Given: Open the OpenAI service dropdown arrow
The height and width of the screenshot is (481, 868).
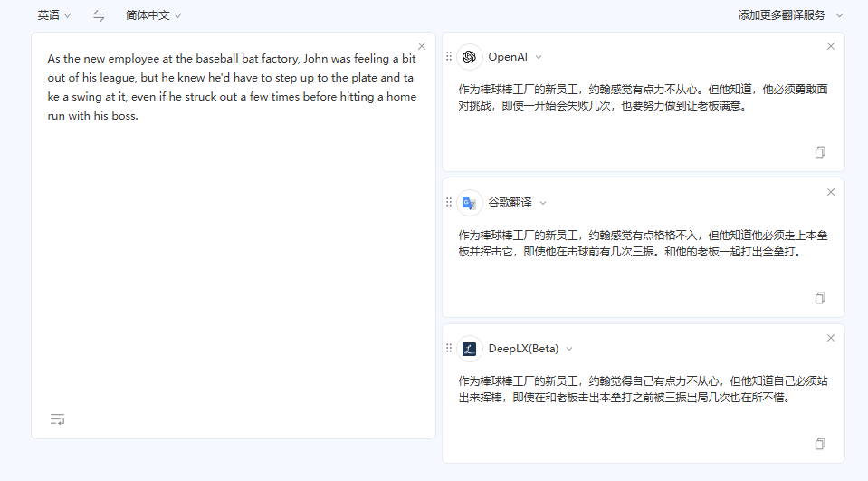Looking at the screenshot, I should coord(539,58).
